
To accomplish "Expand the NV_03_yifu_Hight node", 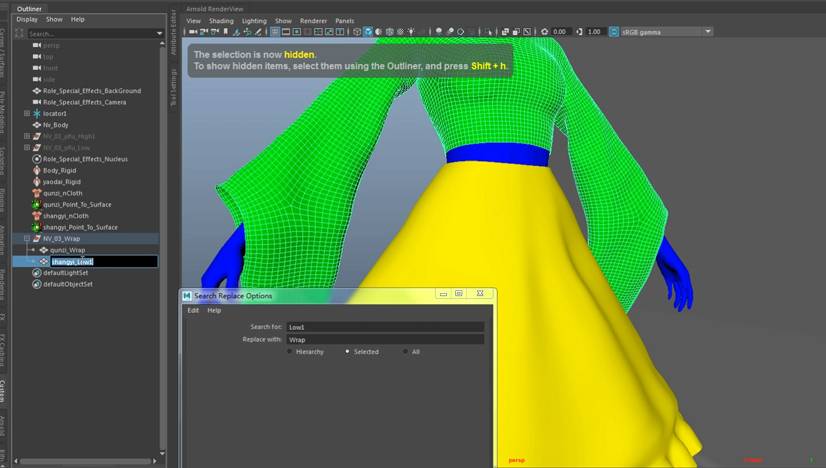I will tap(27, 136).
